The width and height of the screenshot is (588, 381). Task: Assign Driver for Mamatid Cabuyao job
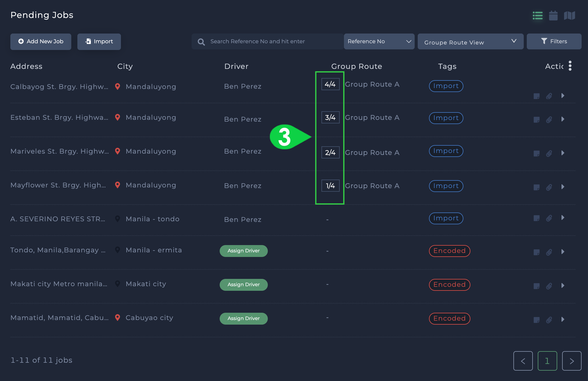pos(244,319)
